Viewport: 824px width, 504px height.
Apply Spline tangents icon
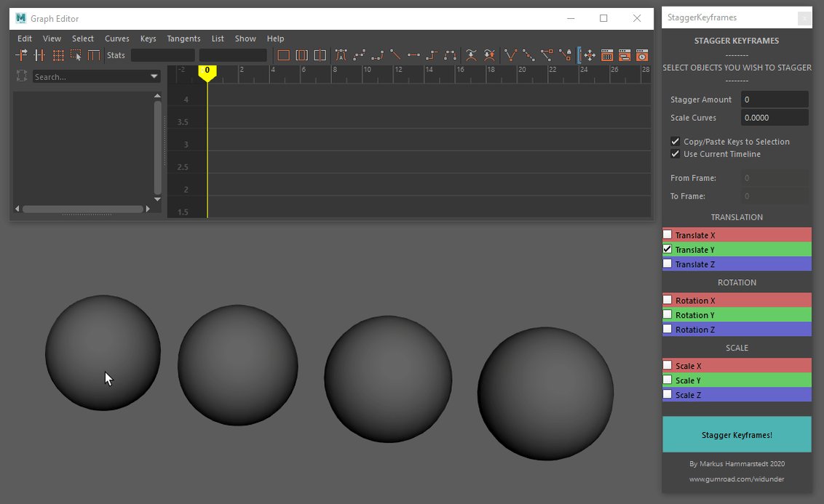point(360,55)
